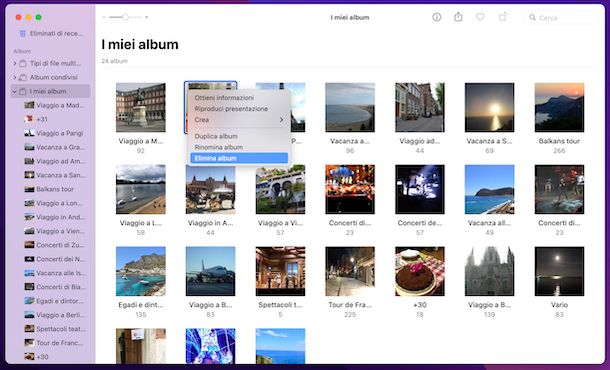Select Egadi e dintor... in sidebar
The image size is (610, 370).
54,301
